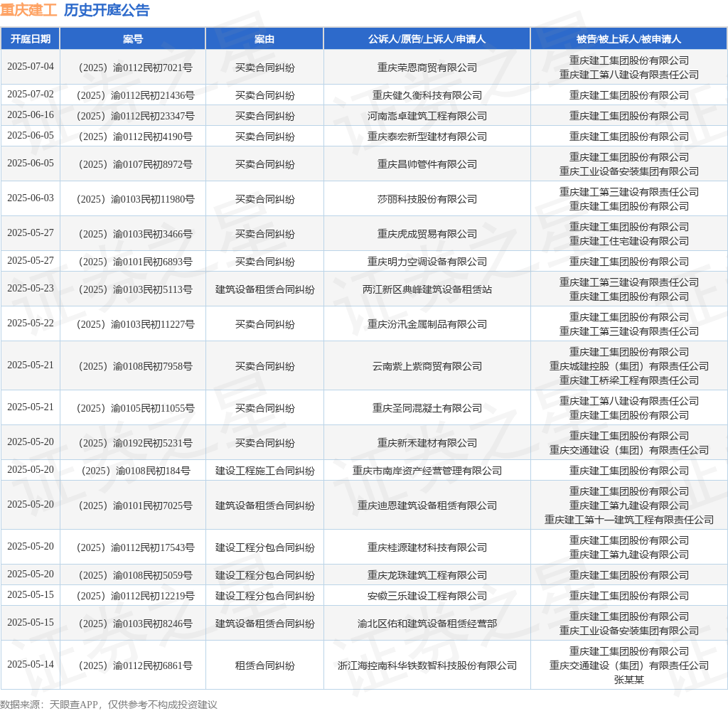Click plaintiff 河南嵩卓建筑工程有限公司
This screenshot has height=711, width=728.
(427, 116)
